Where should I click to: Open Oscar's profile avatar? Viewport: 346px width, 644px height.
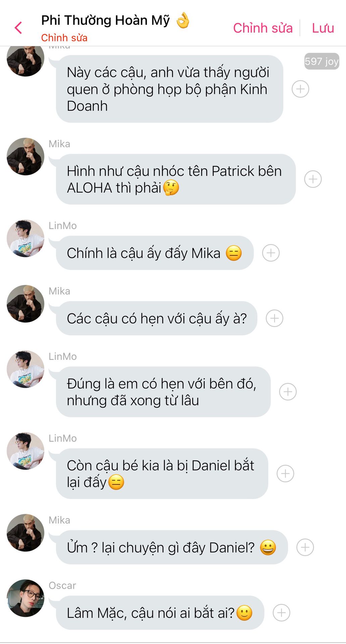point(26,598)
